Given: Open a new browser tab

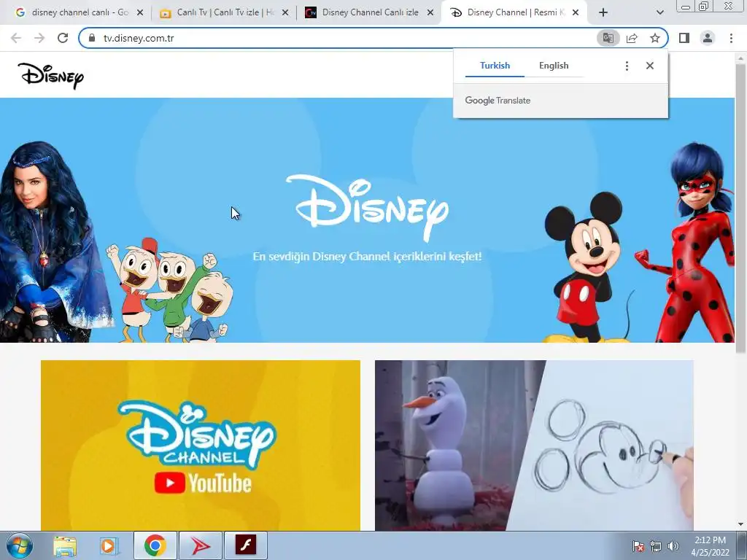Looking at the screenshot, I should pyautogui.click(x=603, y=13).
